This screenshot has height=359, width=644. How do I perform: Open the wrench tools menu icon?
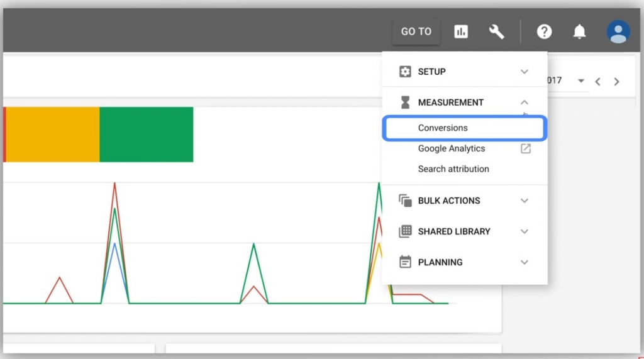click(x=496, y=31)
